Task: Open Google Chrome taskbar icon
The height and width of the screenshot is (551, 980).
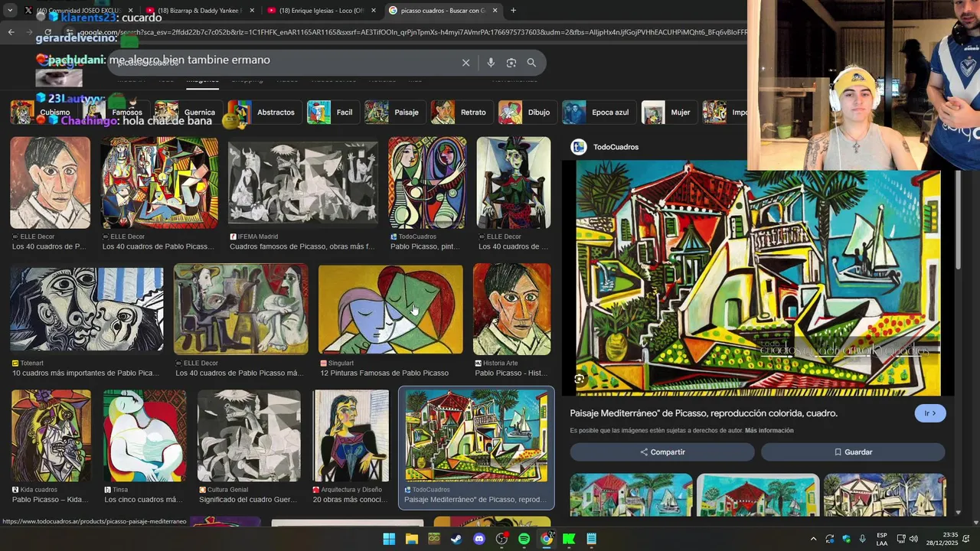Action: click(547, 539)
